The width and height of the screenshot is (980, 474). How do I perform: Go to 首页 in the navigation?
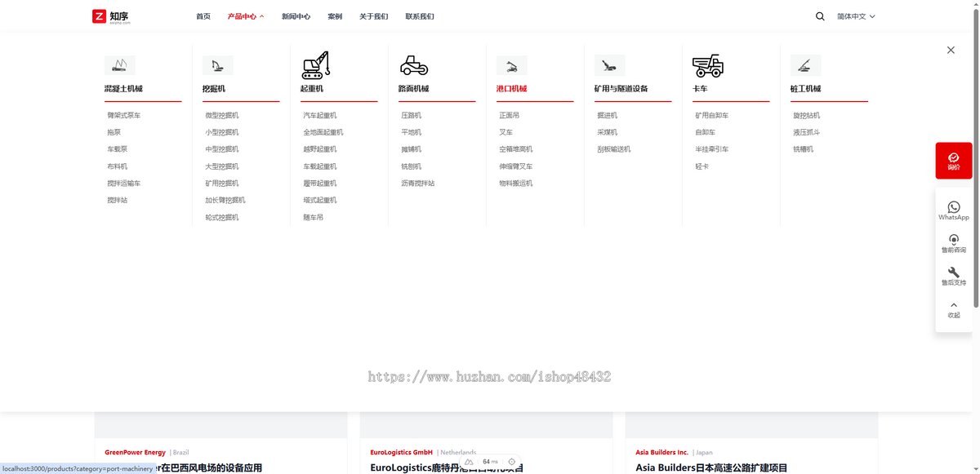(203, 16)
